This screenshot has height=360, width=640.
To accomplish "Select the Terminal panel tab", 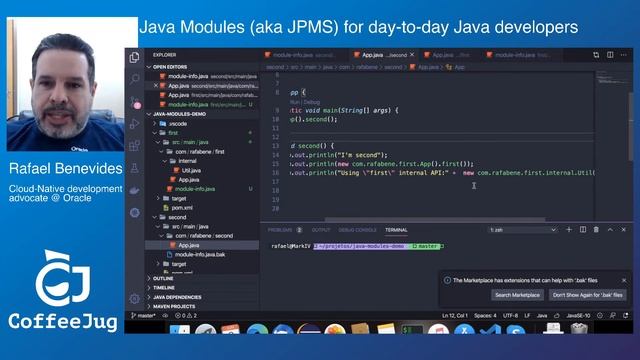I will (x=396, y=230).
